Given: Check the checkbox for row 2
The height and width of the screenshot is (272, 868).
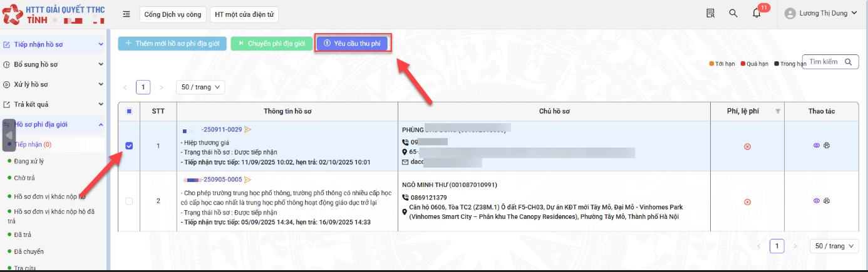Looking at the screenshot, I should [x=129, y=201].
